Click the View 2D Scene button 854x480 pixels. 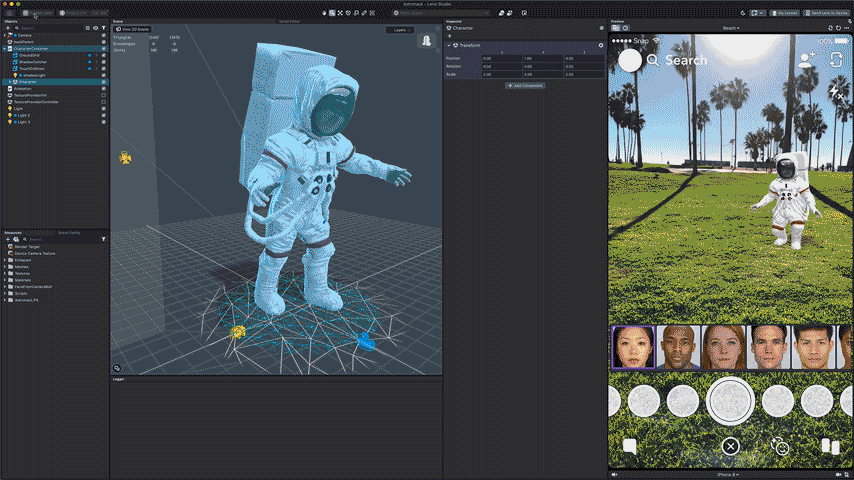tap(132, 29)
